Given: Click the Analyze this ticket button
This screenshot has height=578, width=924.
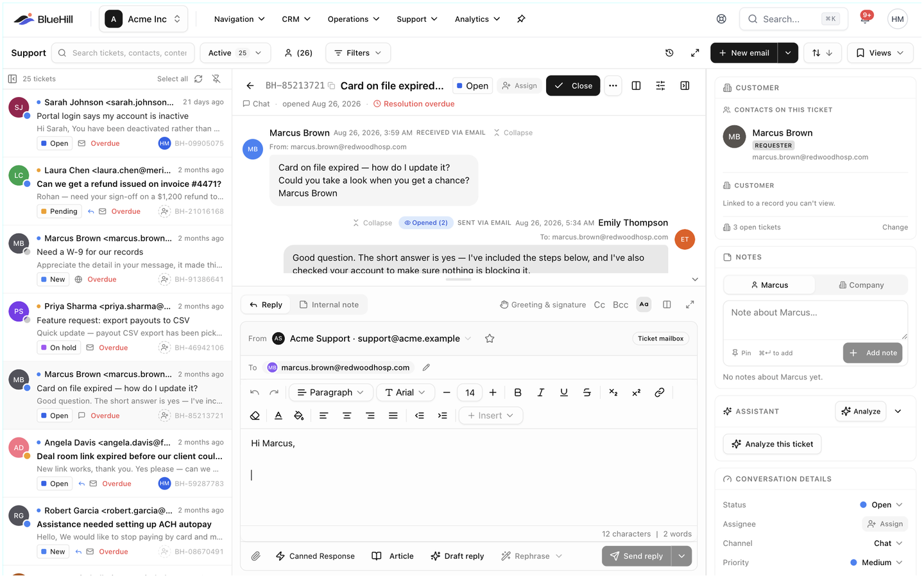Looking at the screenshot, I should pos(772,444).
